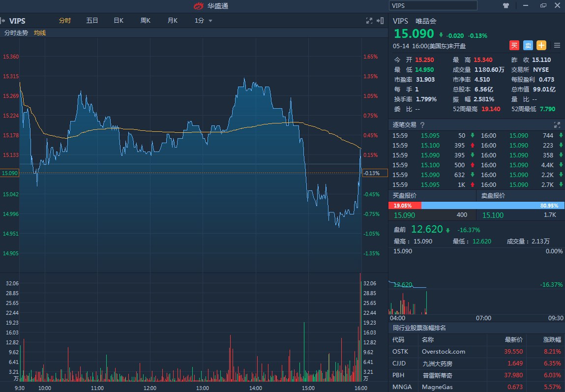Switch to the 五日 chart tab

click(x=91, y=21)
